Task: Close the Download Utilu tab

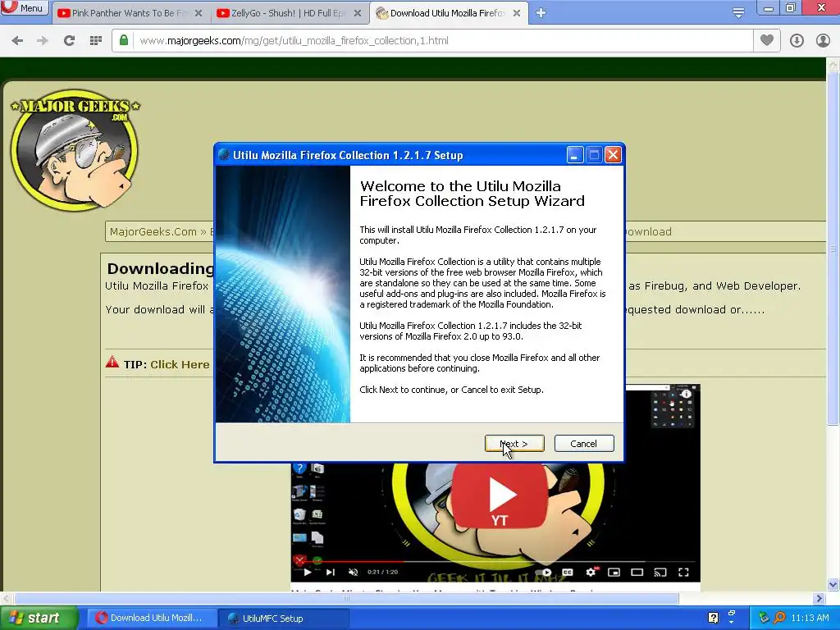Action: point(517,13)
